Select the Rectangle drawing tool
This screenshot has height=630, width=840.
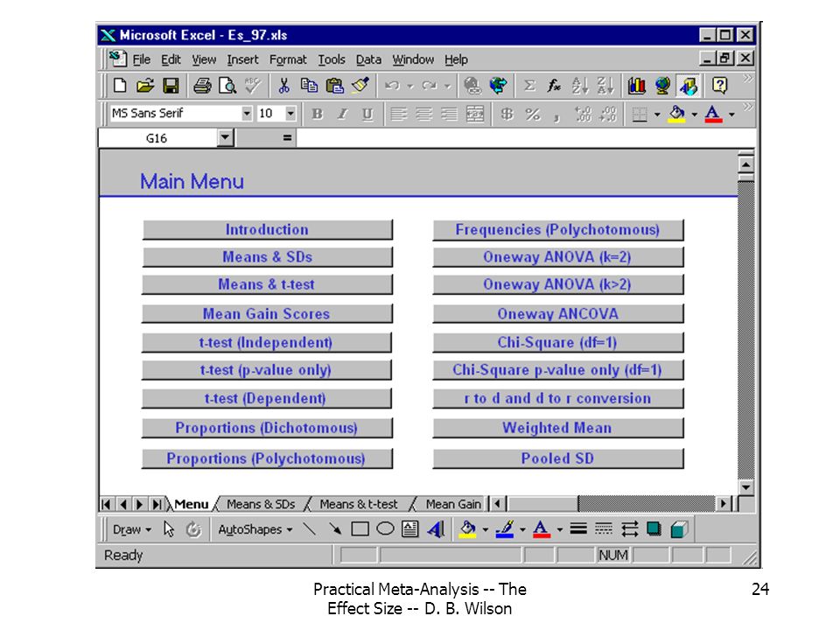[360, 530]
